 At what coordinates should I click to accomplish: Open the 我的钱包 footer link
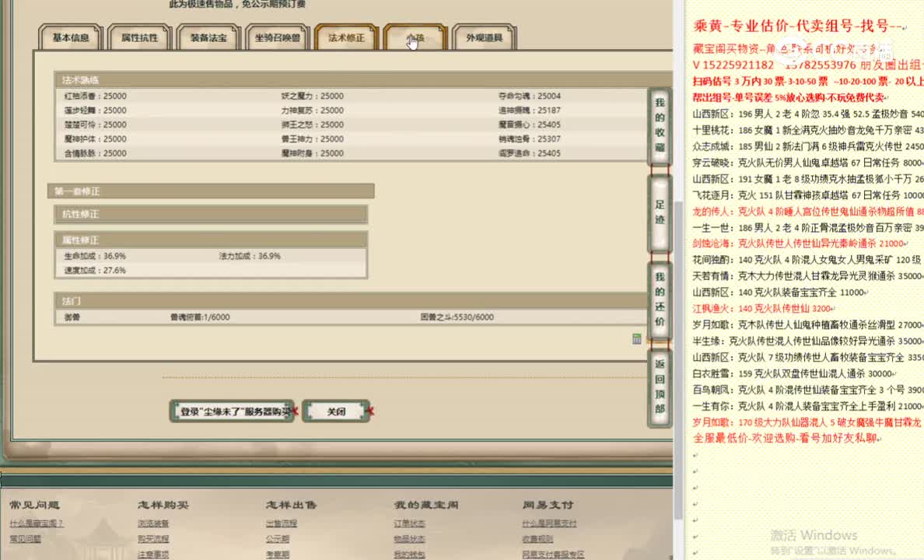(410, 555)
